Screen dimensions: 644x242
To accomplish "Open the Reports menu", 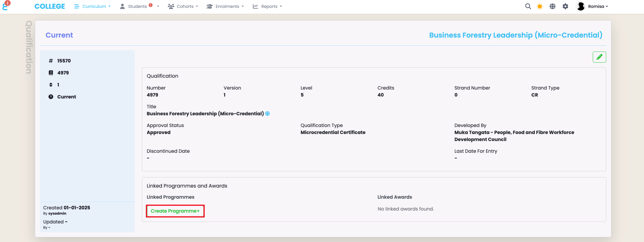I will point(267,7).
